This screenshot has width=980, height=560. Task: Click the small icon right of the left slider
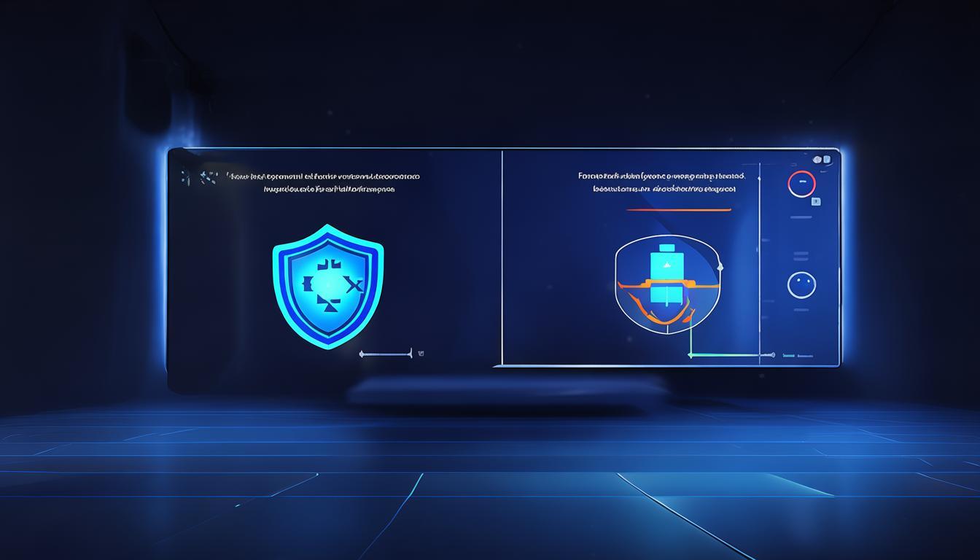[421, 354]
